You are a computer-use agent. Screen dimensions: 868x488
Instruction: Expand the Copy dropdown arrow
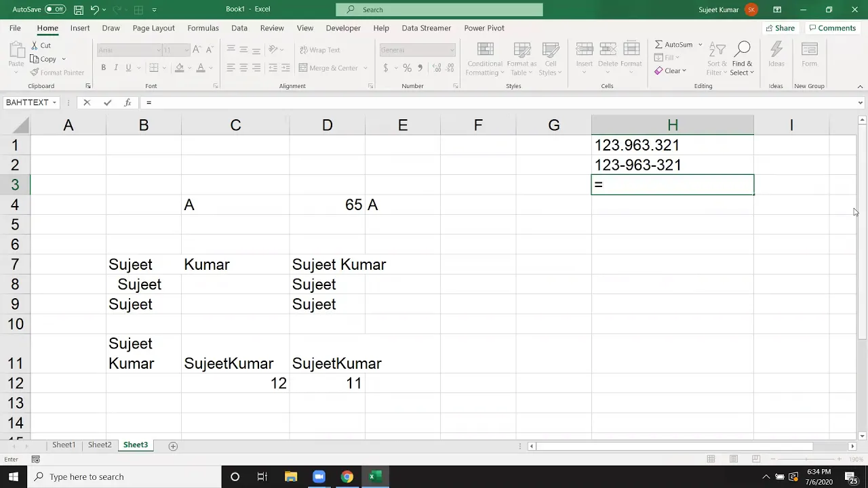pos(64,59)
